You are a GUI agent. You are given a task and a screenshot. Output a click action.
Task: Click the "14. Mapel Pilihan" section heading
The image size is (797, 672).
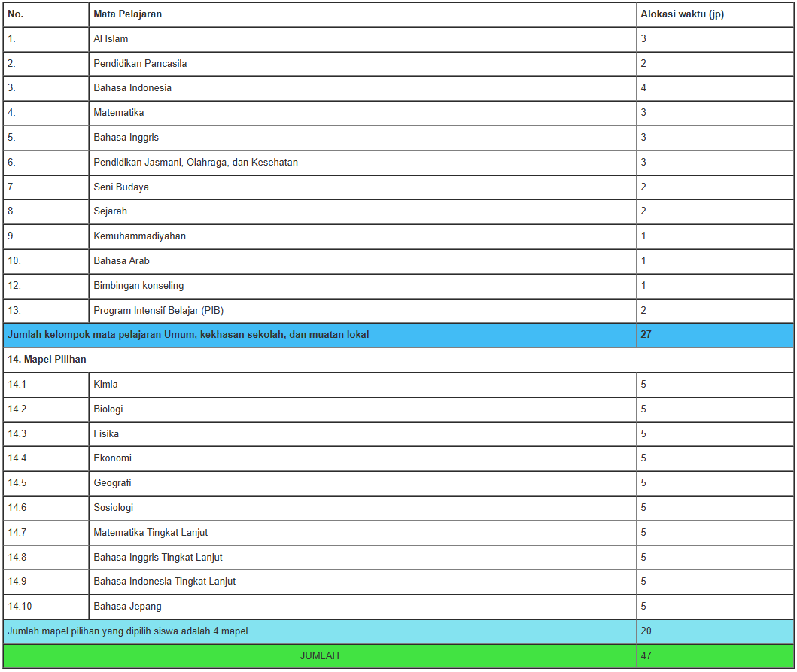[x=47, y=360]
